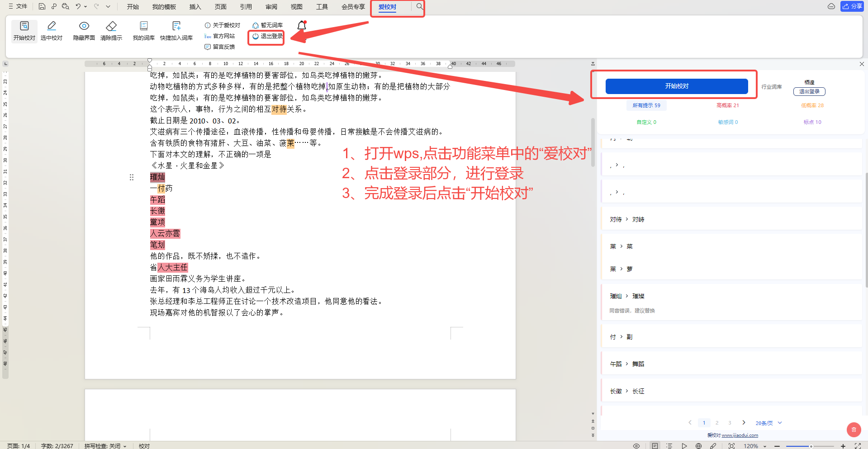Select suggestion 长徵 > 长征
Screen dimensions: 868x449
(x=732, y=391)
